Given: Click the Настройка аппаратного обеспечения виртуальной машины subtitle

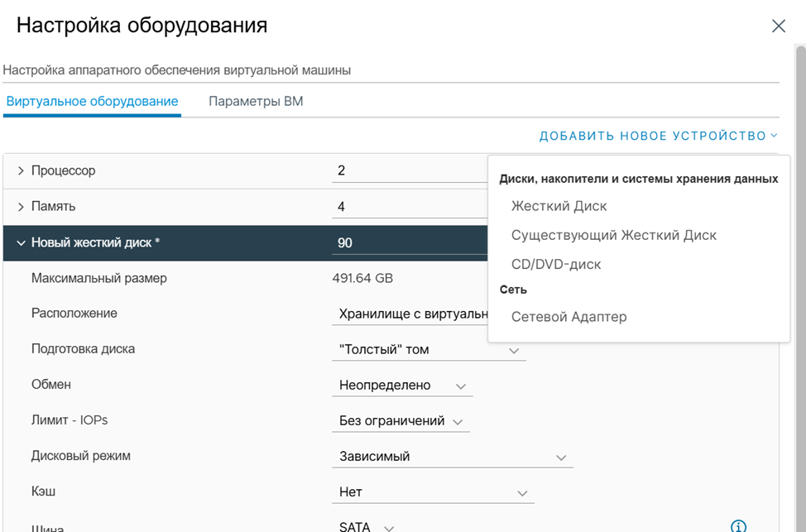Looking at the screenshot, I should [x=177, y=69].
